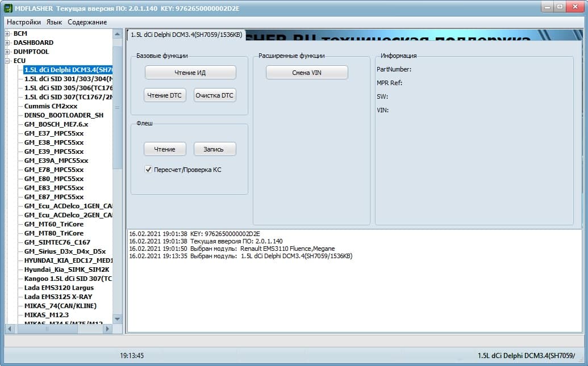This screenshot has height=366, width=588.
Task: Select HYUNDAI_KIA_EDC17_MED1 item
Action: 68,260
